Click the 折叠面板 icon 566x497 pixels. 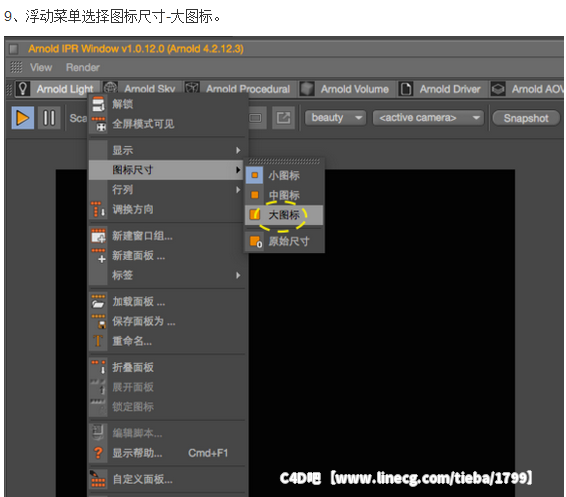(98, 367)
